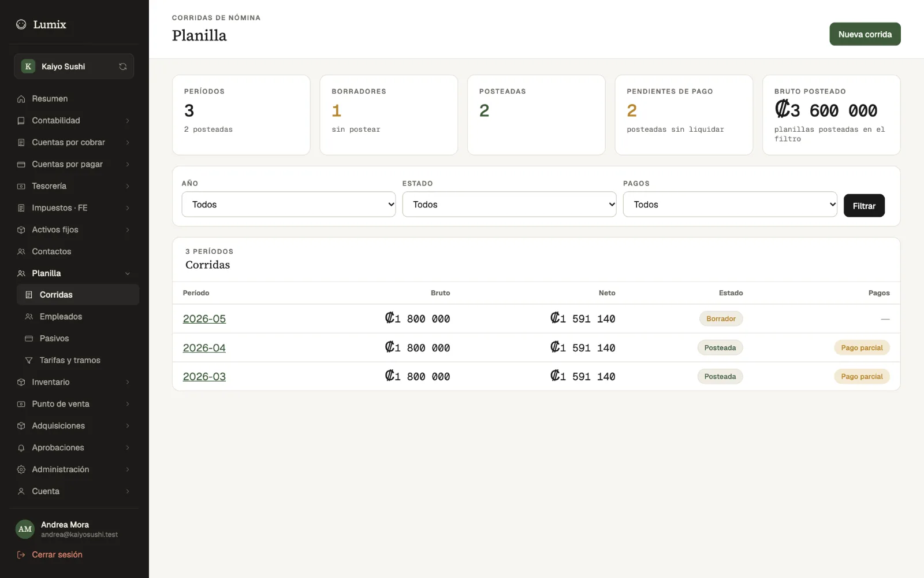924x578 pixels.
Task: Click the Pasivos card icon
Action: click(x=29, y=339)
